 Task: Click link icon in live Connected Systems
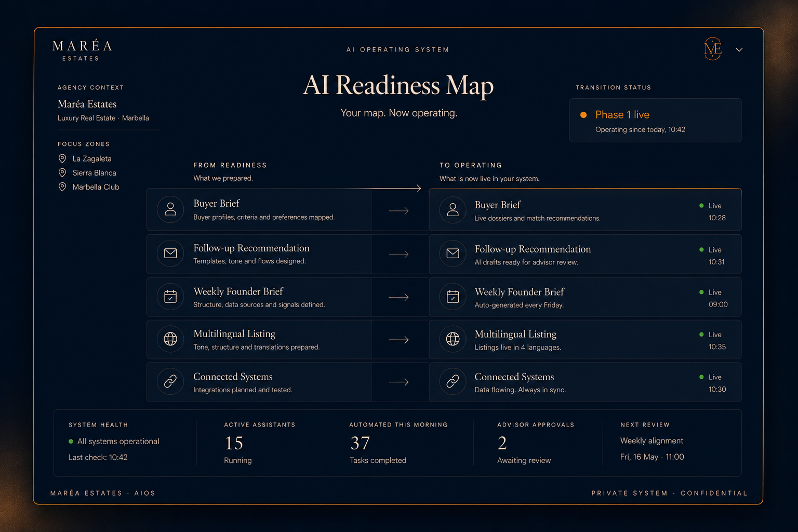(x=453, y=381)
